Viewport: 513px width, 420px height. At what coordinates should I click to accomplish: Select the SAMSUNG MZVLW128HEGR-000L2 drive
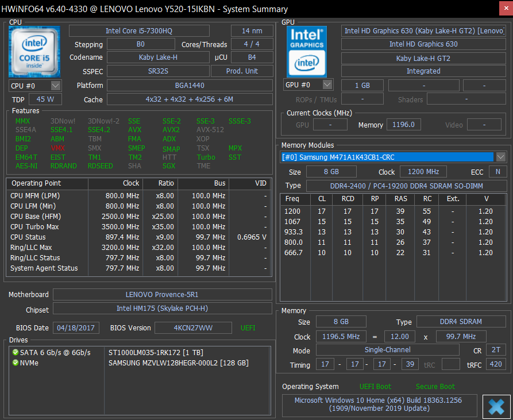click(179, 363)
